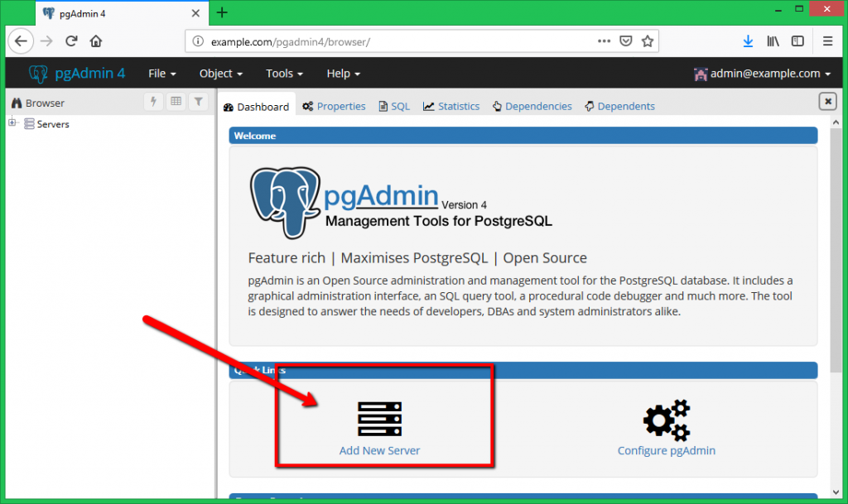Open the Tools menu
Screen dimensions: 848x504
pos(284,74)
